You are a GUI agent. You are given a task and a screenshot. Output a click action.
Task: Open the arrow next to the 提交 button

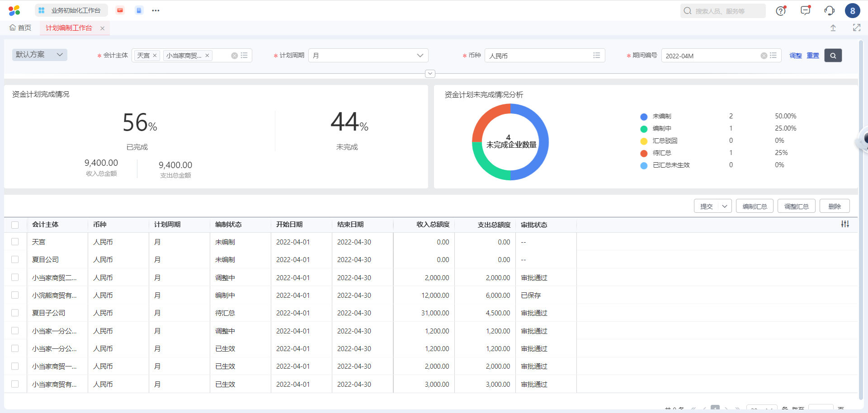click(x=725, y=206)
